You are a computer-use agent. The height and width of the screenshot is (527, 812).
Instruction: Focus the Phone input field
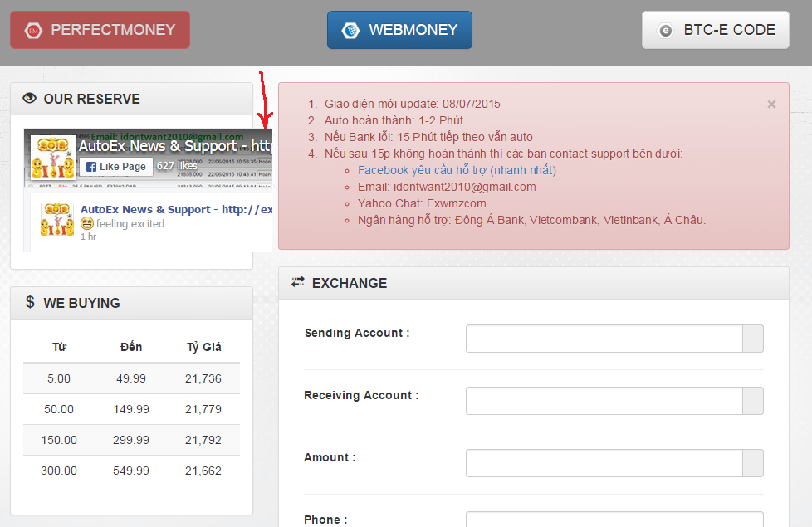pyautogui.click(x=614, y=520)
